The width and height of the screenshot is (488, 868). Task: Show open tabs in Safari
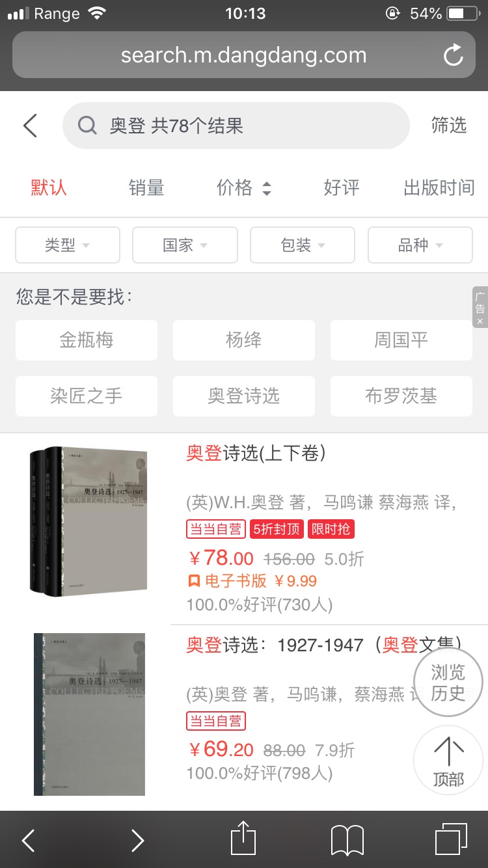[451, 839]
